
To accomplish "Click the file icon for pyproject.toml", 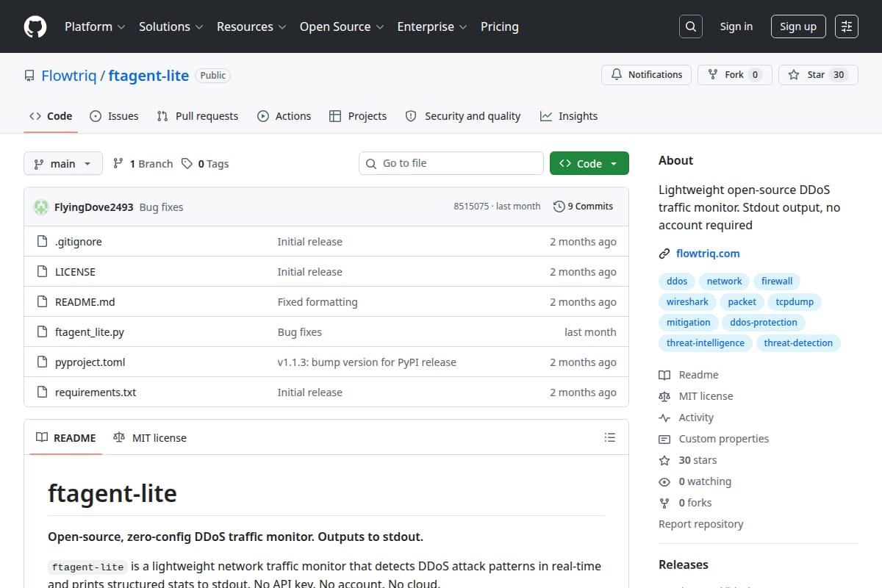I will click(42, 362).
